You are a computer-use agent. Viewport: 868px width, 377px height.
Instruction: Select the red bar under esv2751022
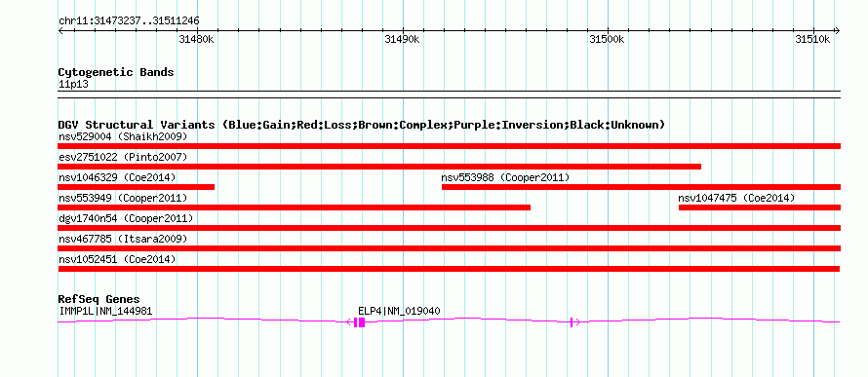(x=379, y=167)
